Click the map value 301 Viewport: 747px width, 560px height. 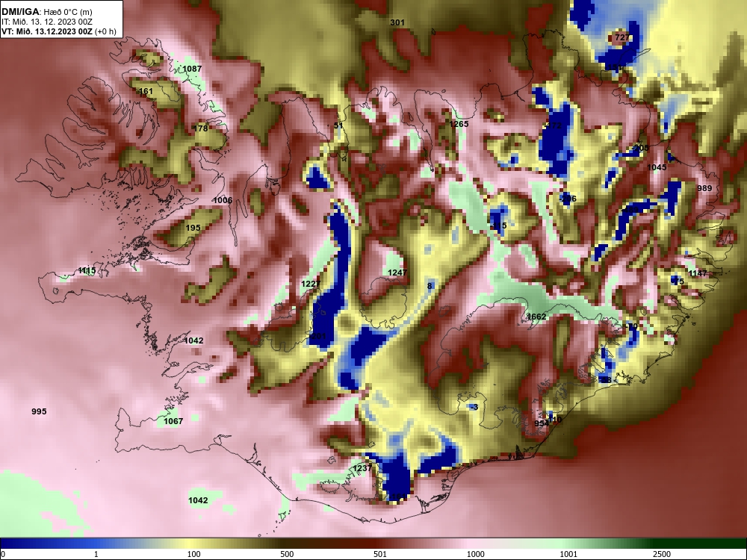point(397,22)
